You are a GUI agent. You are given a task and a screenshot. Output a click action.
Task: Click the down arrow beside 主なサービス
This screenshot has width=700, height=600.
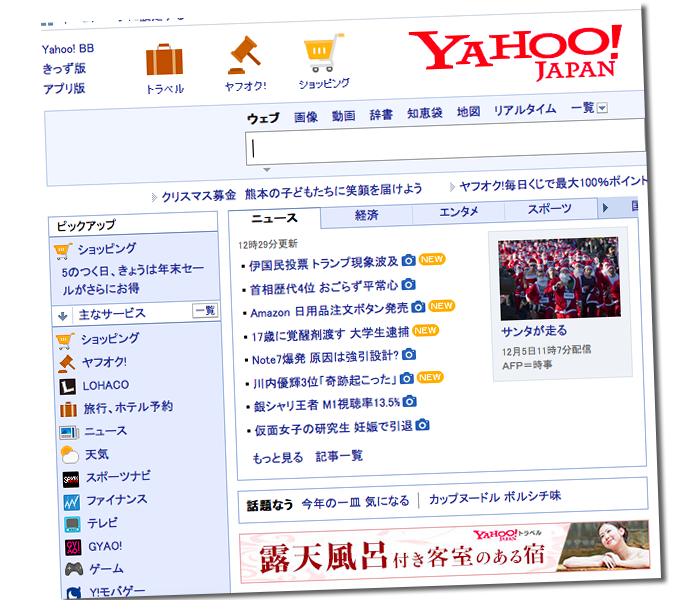(62, 317)
